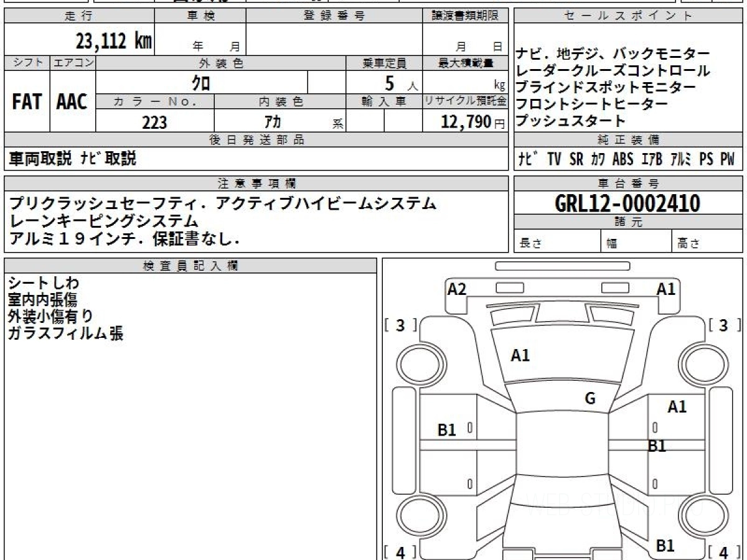Select the フロントシートヒーター line
Screen dimensions: 747x560
pyautogui.click(x=591, y=104)
